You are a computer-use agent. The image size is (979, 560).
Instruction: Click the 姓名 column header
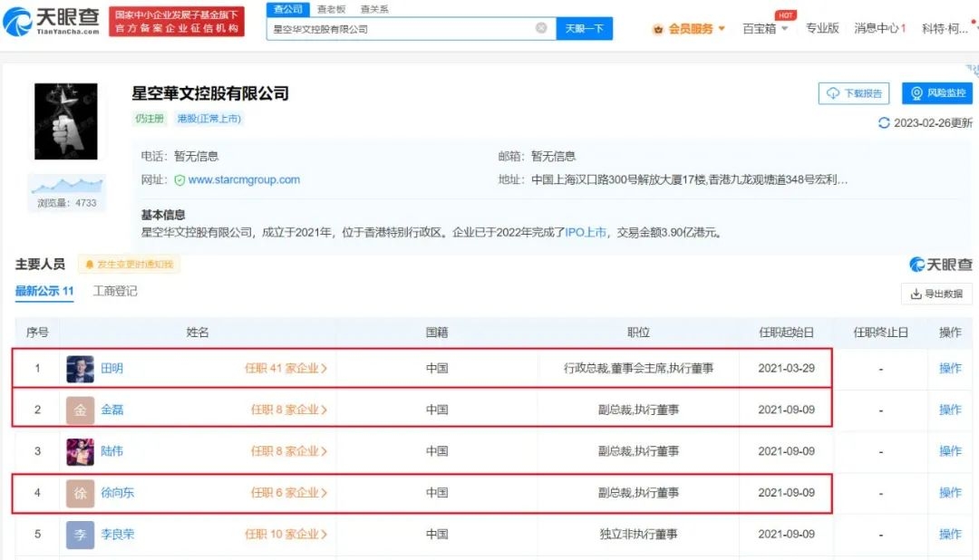click(x=198, y=333)
